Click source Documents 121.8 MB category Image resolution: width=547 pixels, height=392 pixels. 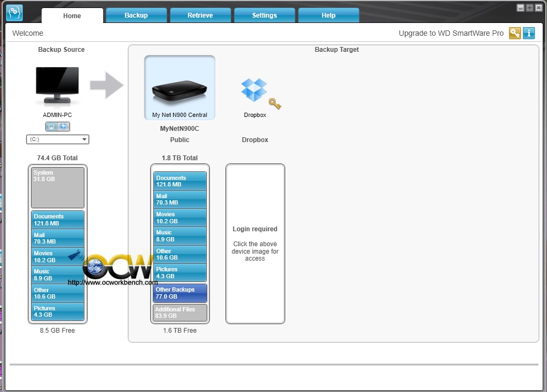point(58,219)
